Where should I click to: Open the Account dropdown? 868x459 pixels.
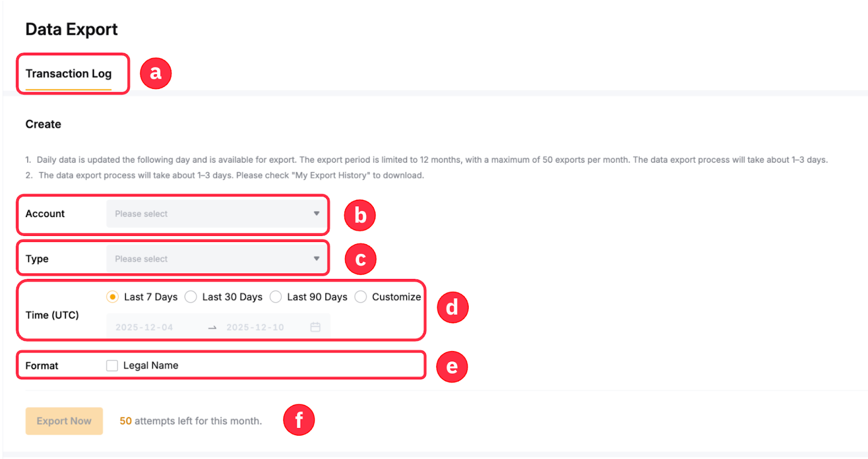point(216,214)
